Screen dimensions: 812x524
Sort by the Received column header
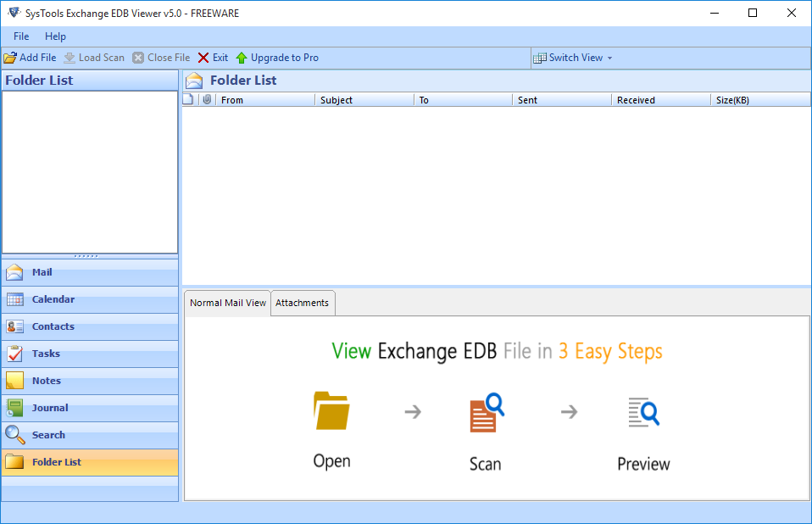tap(661, 100)
